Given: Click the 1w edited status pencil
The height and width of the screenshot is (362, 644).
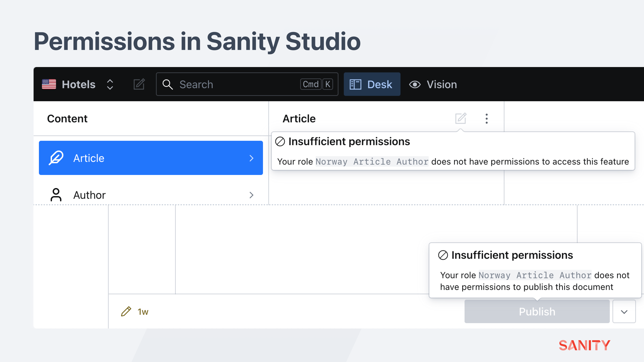Looking at the screenshot, I should [x=126, y=312].
